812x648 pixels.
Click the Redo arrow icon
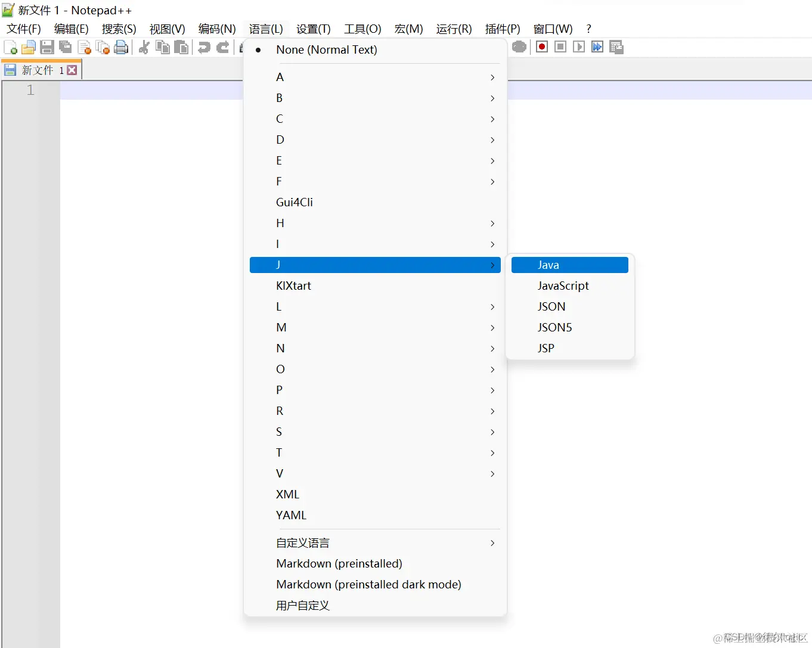click(x=223, y=47)
